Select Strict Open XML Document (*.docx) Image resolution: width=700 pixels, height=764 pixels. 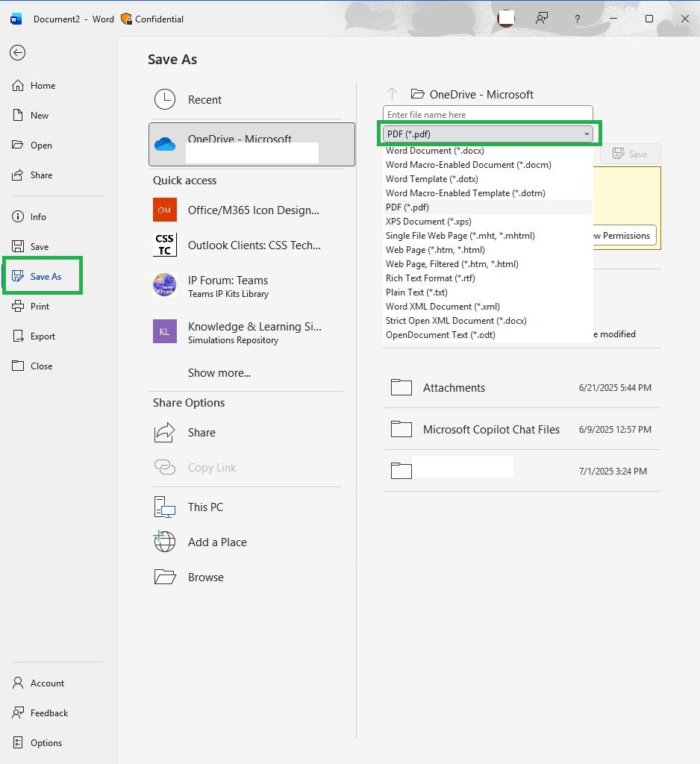(488, 320)
